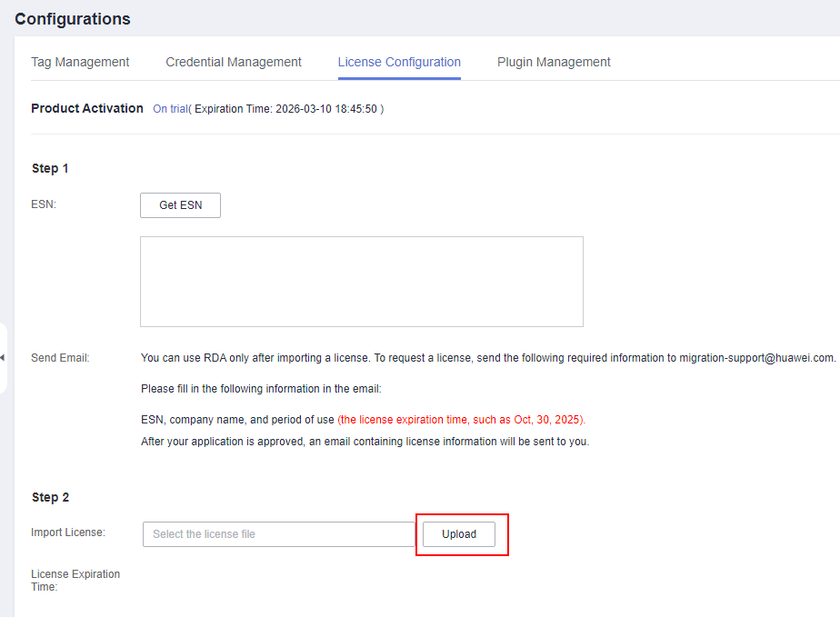Click the On trial status text
The width and height of the screenshot is (840, 617).
170,109
